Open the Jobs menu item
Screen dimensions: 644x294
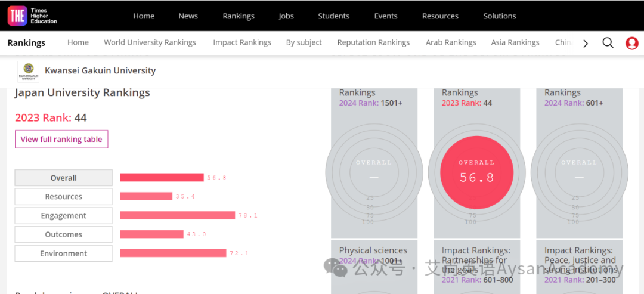coord(286,16)
